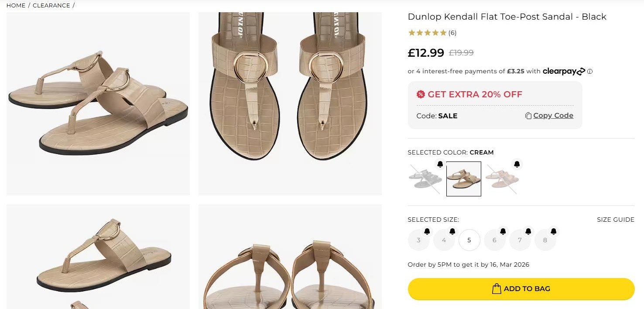Open the CLEARANCE breadcrumb
The height and width of the screenshot is (309, 644).
click(51, 5)
